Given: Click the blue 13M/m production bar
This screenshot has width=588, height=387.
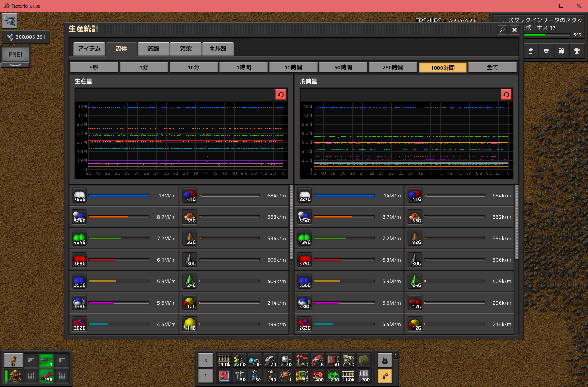Looking at the screenshot, I should pos(119,195).
